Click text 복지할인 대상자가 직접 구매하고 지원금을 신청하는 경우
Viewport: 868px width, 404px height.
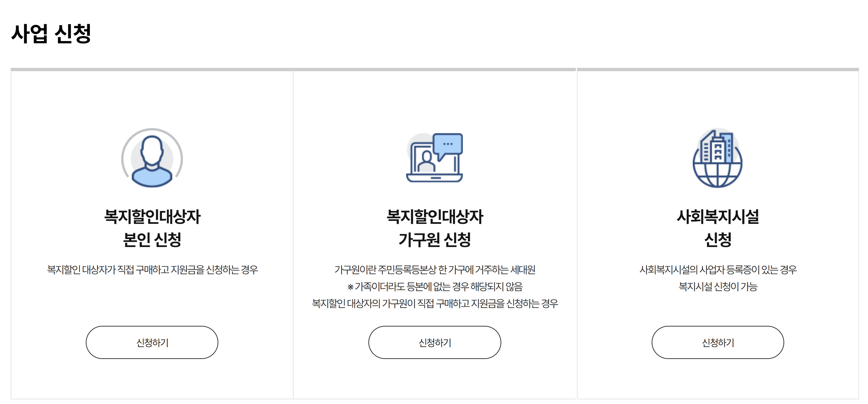coord(152,270)
